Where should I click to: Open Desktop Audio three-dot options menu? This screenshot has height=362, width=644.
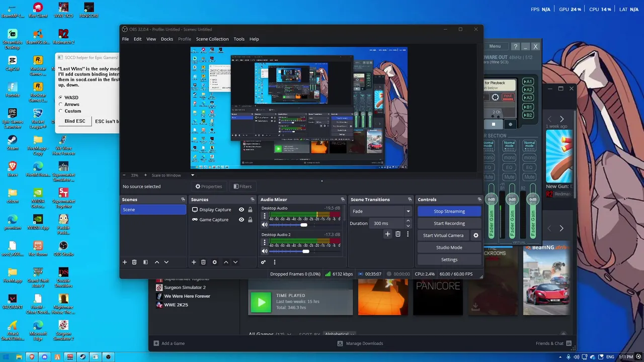coord(265,216)
